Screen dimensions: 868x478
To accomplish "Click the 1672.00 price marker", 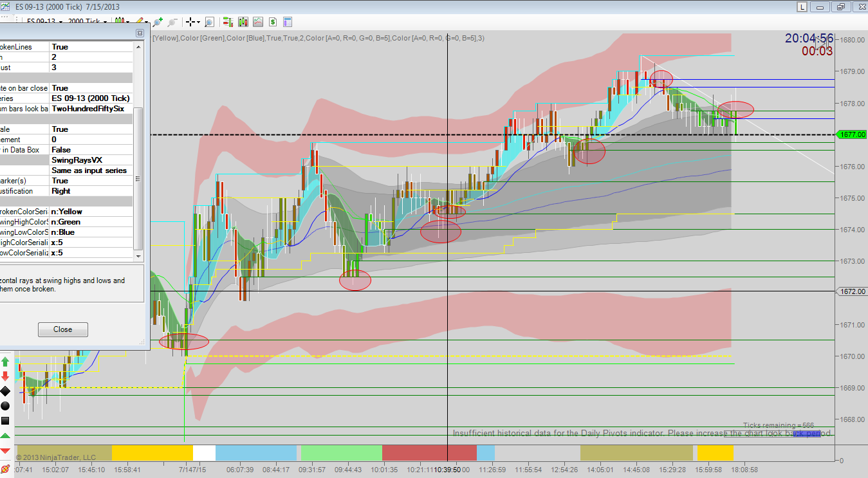I will point(851,291).
